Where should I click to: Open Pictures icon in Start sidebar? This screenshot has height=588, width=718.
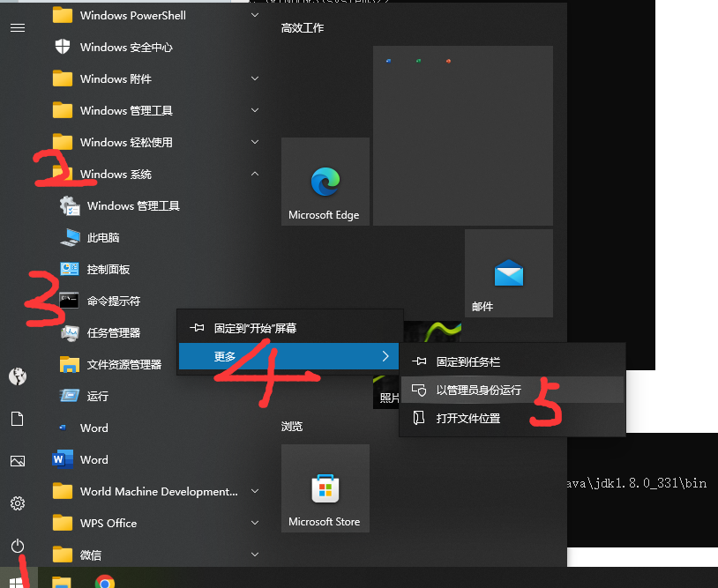tap(18, 461)
